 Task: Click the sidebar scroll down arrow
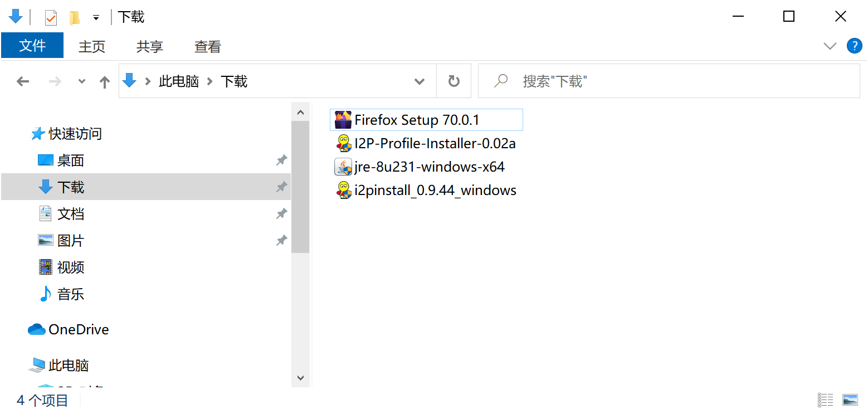300,378
